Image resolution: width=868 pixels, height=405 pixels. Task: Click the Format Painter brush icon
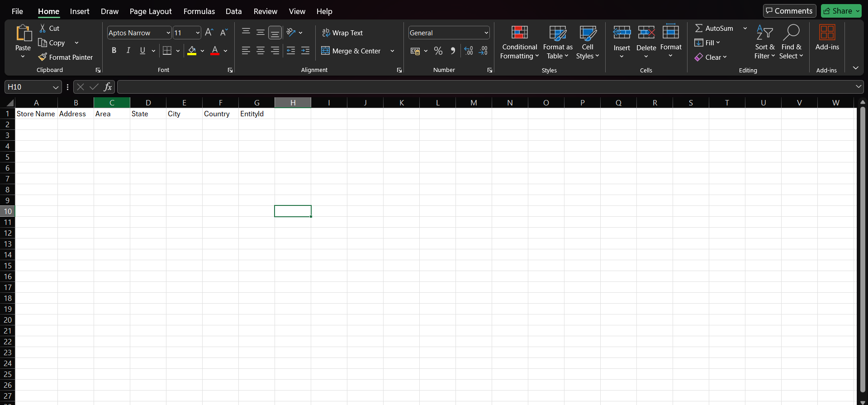click(43, 57)
